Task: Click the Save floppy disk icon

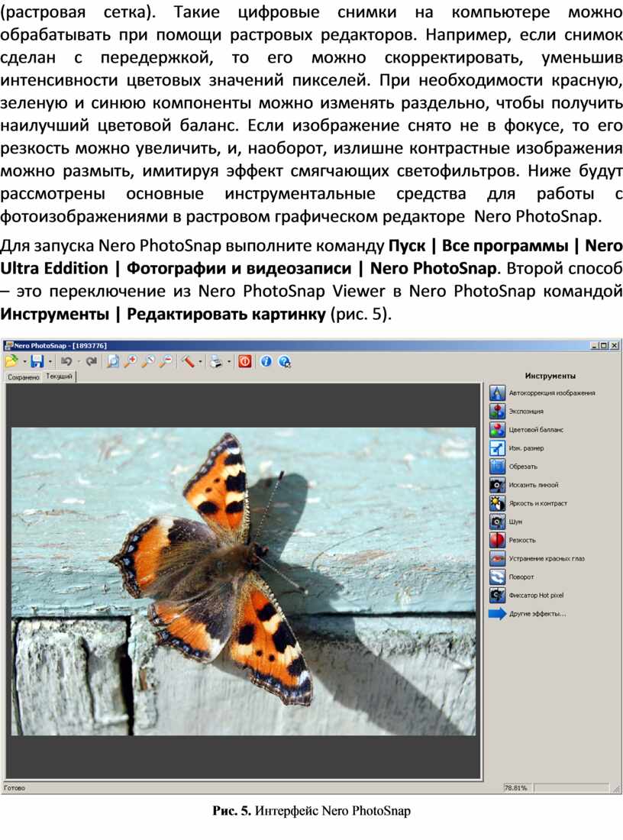Action: pyautogui.click(x=37, y=361)
